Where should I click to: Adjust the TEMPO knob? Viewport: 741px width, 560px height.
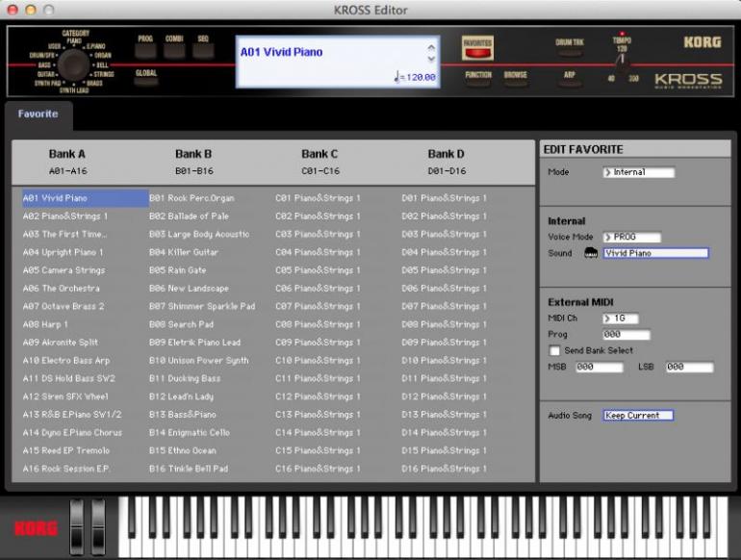(622, 64)
